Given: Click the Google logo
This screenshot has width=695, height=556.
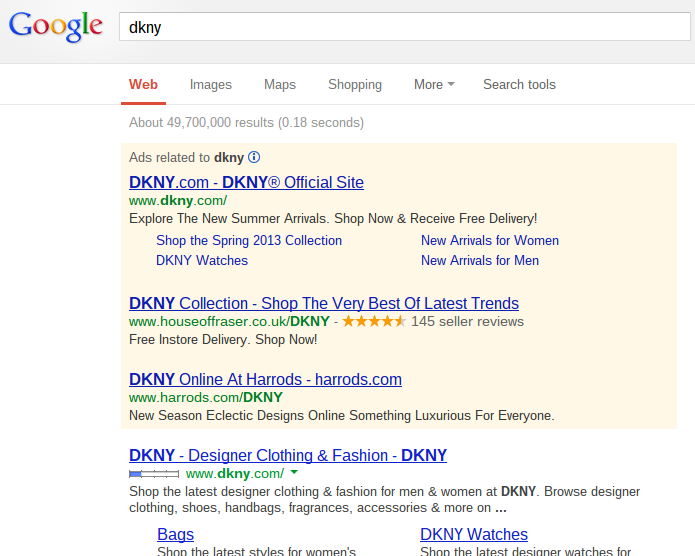Looking at the screenshot, I should [56, 26].
